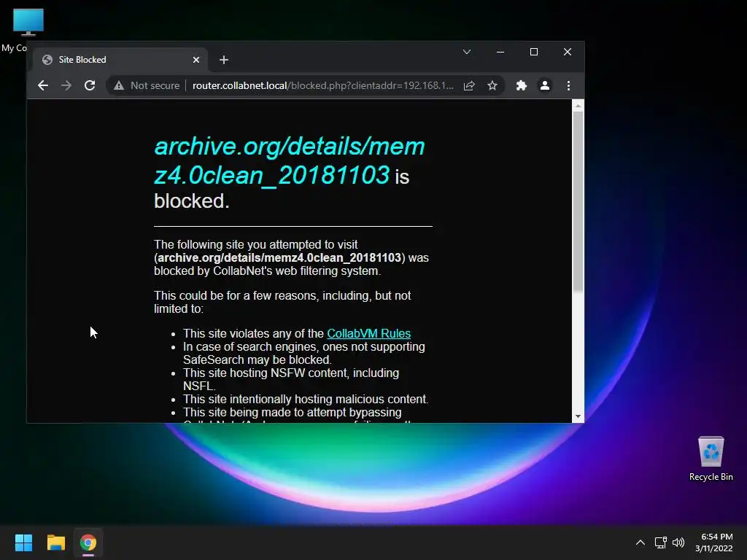Share this page via share icon
The width and height of the screenshot is (747, 560).
coord(469,86)
